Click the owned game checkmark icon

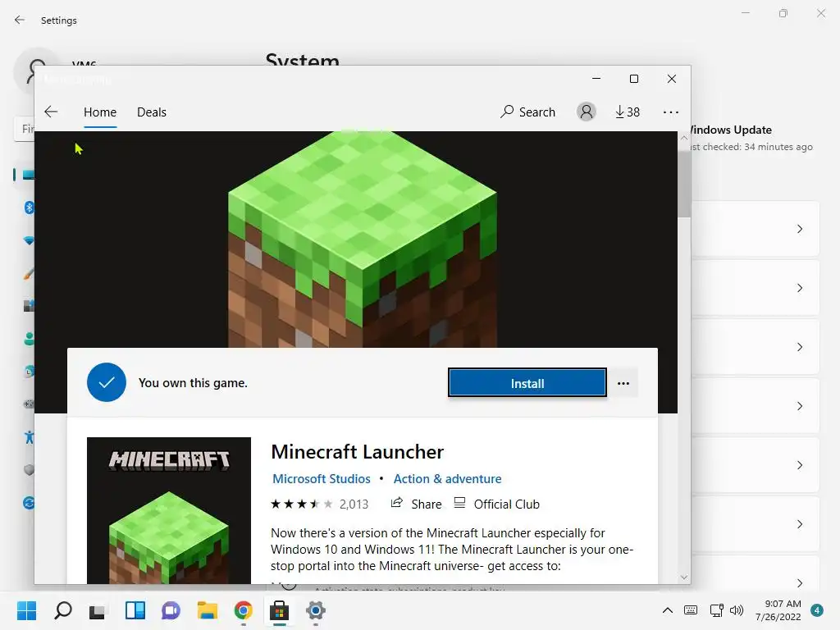107,382
